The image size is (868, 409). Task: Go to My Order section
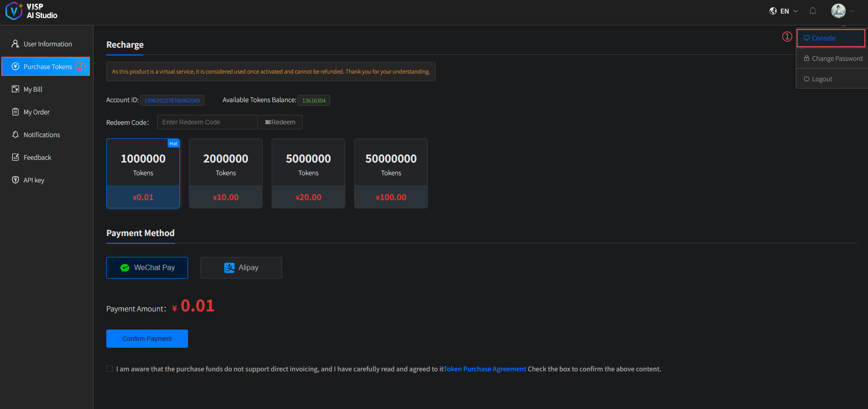(36, 112)
